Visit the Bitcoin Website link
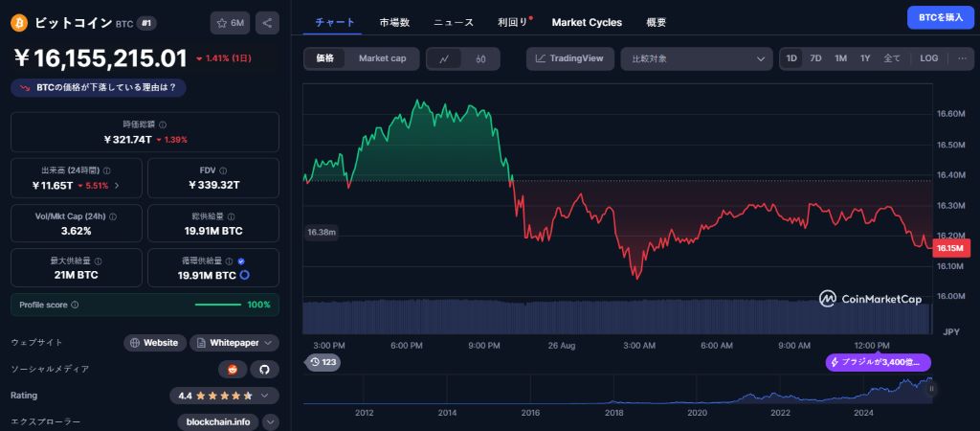The height and width of the screenshot is (431, 980). click(x=155, y=343)
